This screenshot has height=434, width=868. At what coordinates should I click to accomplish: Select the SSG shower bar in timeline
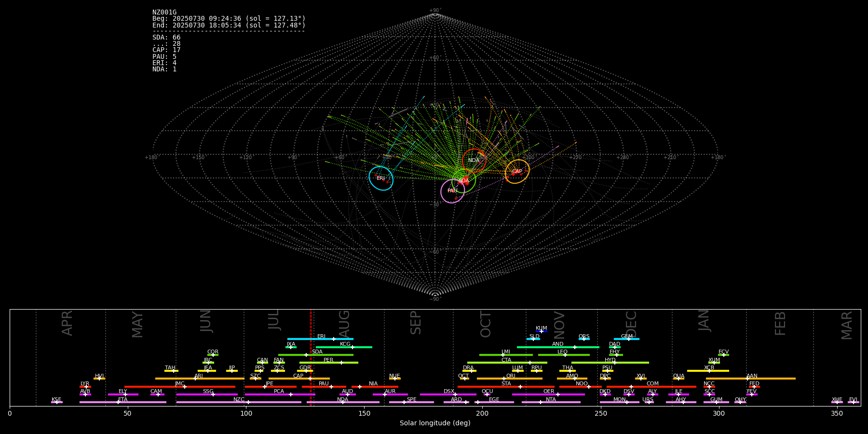coord(207,394)
